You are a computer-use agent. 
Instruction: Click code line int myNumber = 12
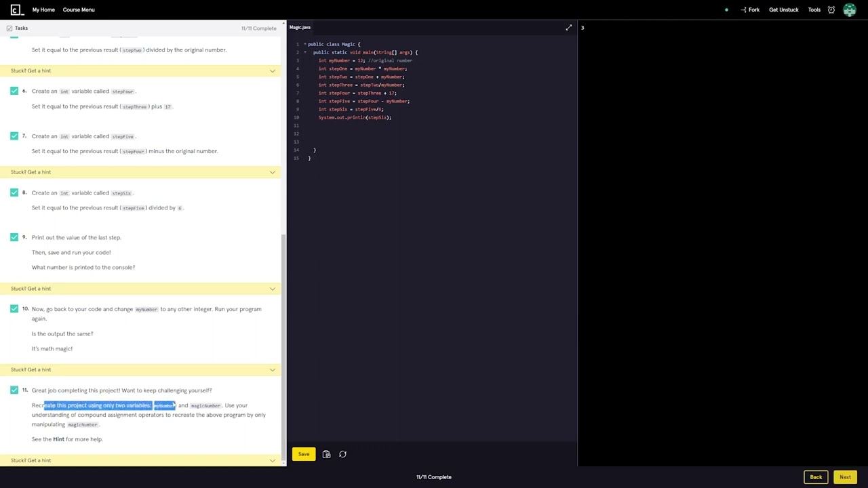(x=341, y=60)
